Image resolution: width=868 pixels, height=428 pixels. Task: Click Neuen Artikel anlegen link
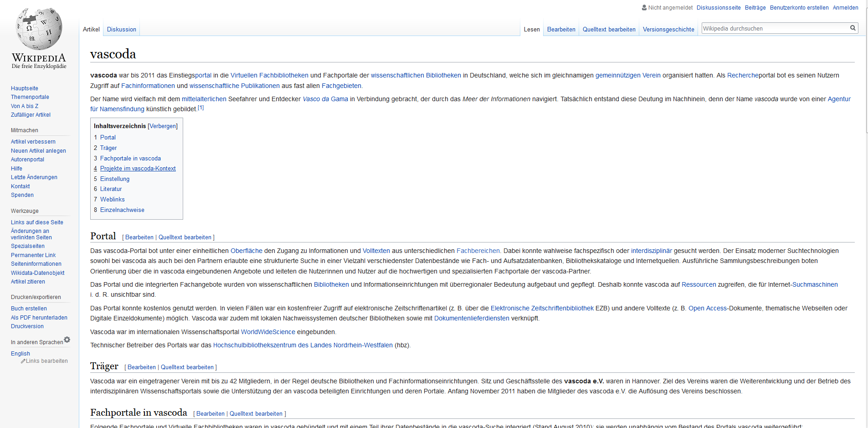(38, 151)
